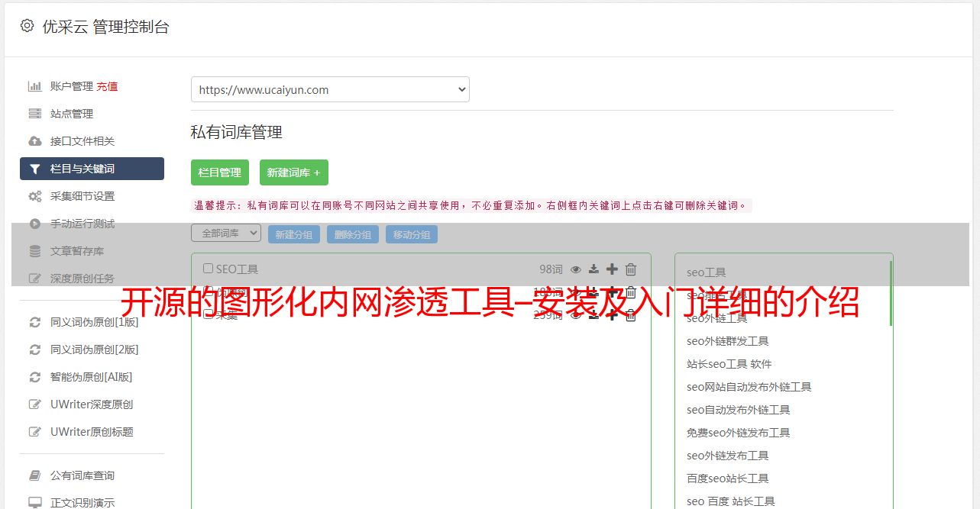Click the refresh icon for 智能伪原创[AI版]
Viewport: 980px width, 509px height.
click(35, 377)
